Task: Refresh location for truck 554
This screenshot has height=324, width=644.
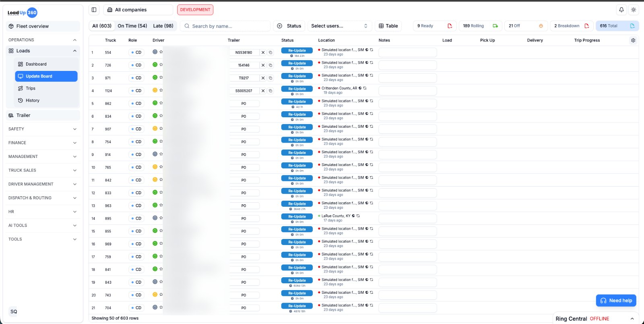Action: point(372,50)
